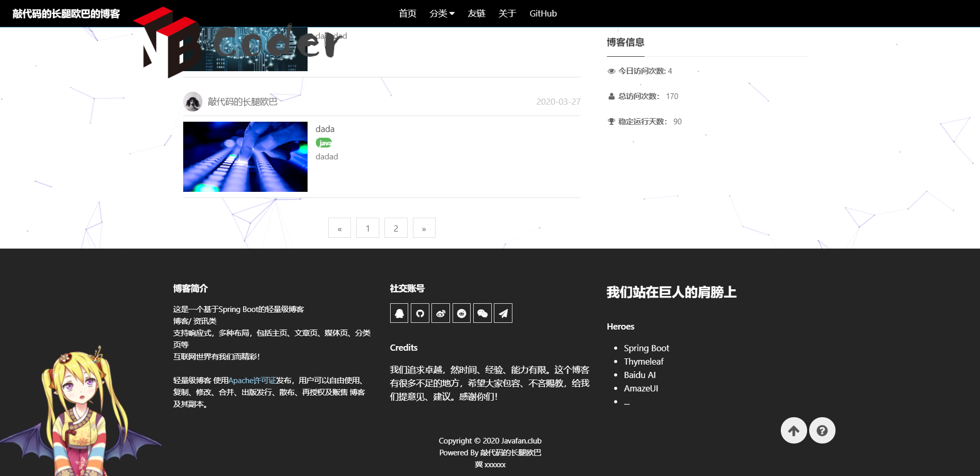Click AmazeUI in Heroes list
Image resolution: width=980 pixels, height=476 pixels.
pyautogui.click(x=641, y=388)
